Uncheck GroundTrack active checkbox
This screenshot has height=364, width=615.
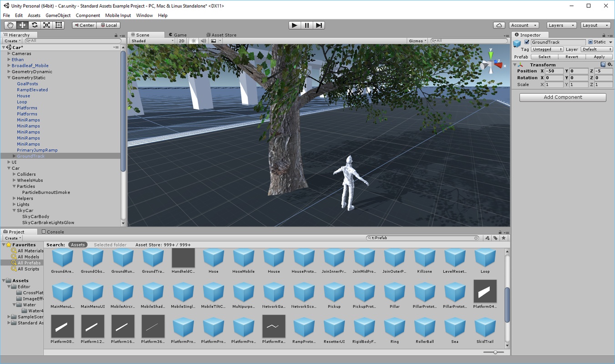[x=527, y=42]
